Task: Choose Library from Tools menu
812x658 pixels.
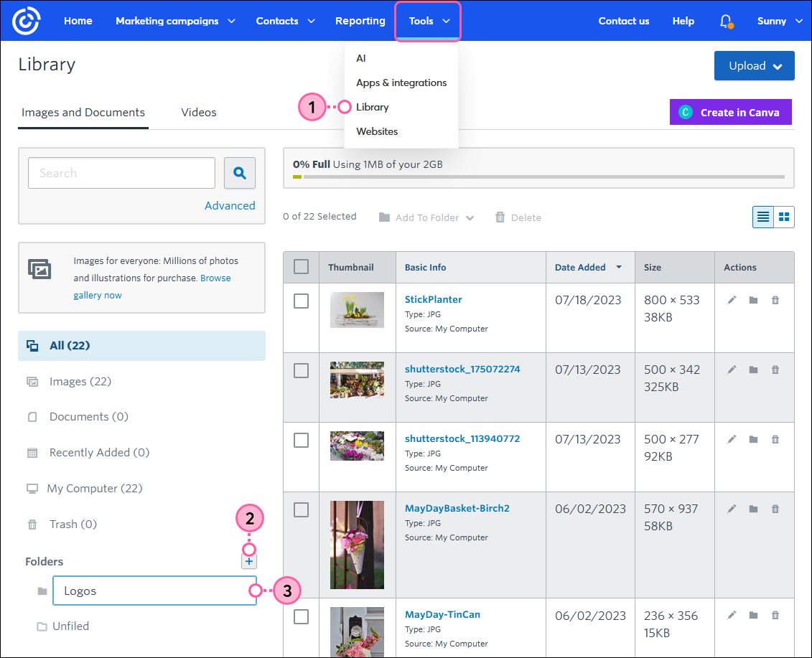Action: point(373,107)
